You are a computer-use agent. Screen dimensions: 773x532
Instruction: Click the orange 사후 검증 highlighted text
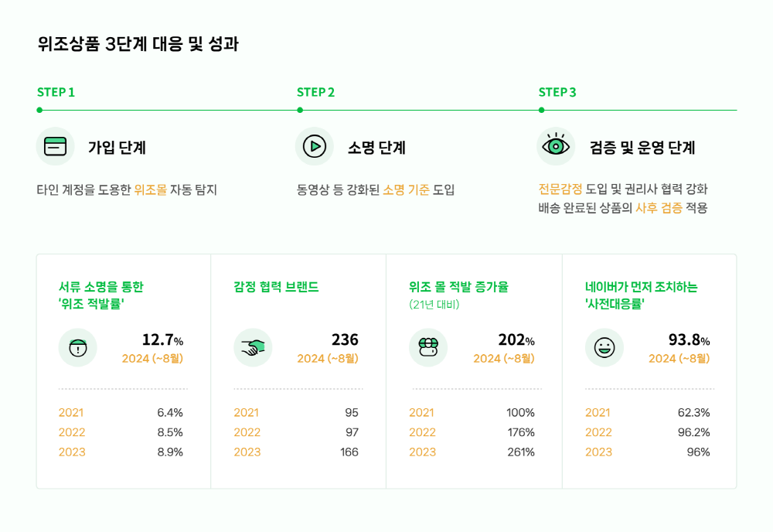pos(659,207)
